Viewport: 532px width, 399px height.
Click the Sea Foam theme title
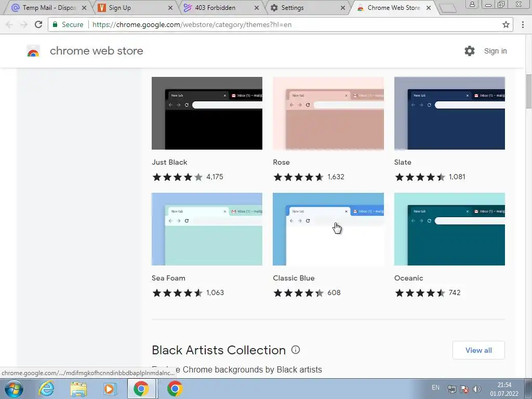point(168,278)
